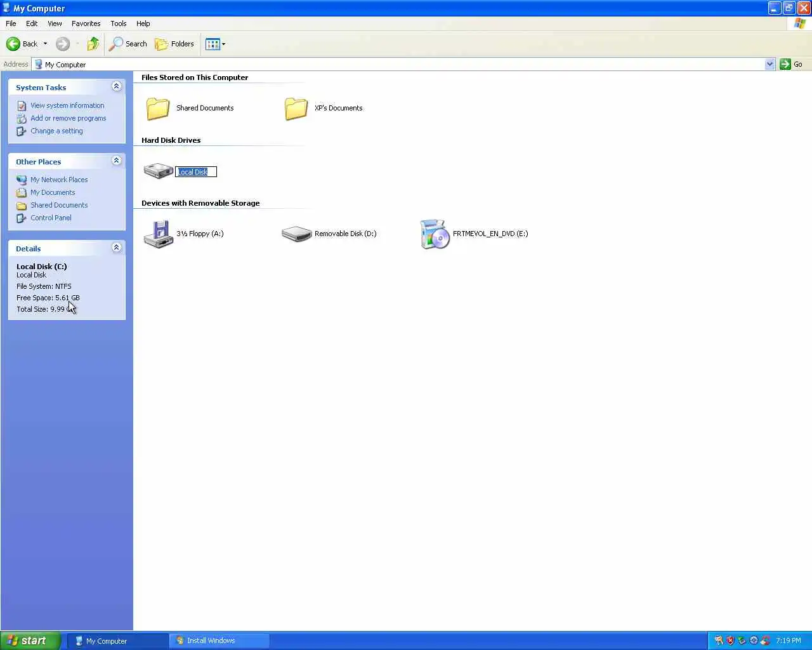Viewport: 812px width, 650px height.
Task: Go up one folder level icon
Action: [x=93, y=44]
